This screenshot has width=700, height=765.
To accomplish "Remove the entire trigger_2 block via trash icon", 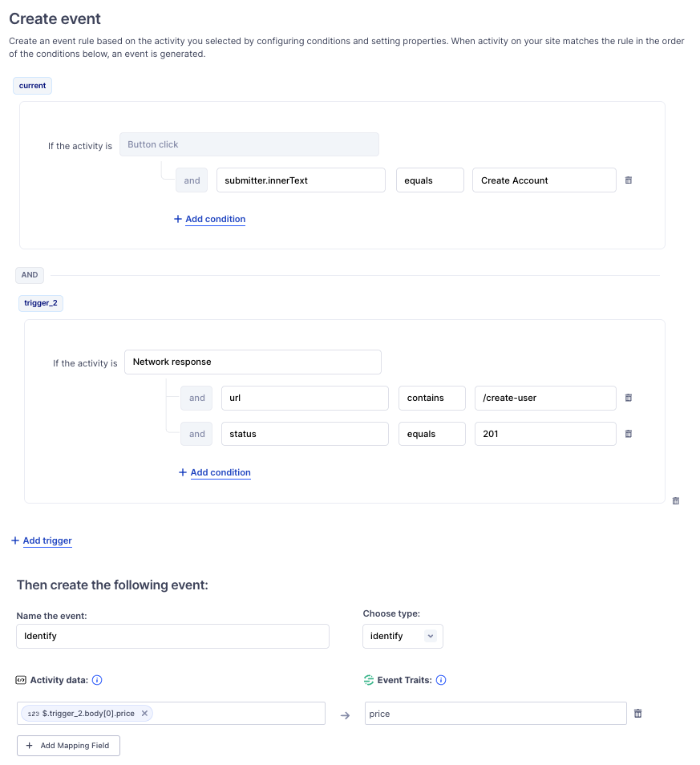I will coord(675,500).
